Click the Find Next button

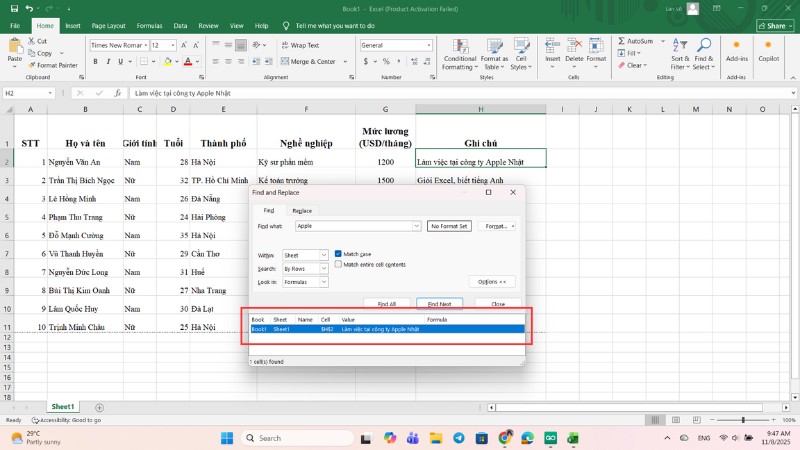439,303
